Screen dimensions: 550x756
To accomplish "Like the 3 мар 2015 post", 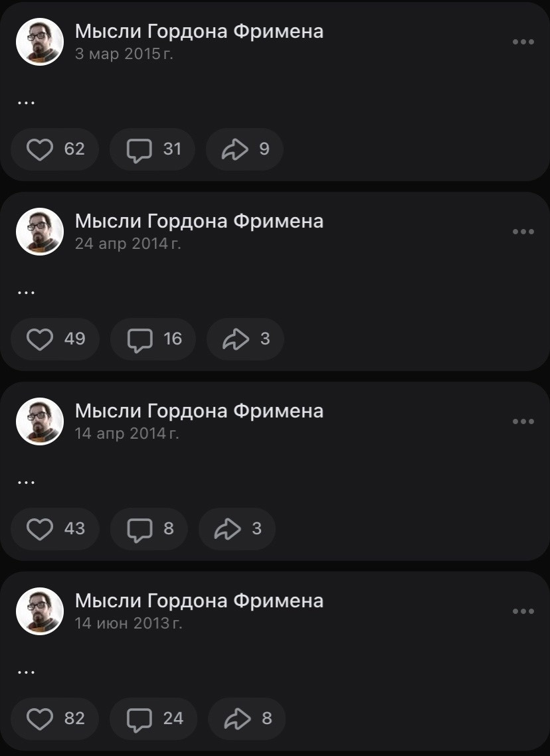I will [x=54, y=149].
